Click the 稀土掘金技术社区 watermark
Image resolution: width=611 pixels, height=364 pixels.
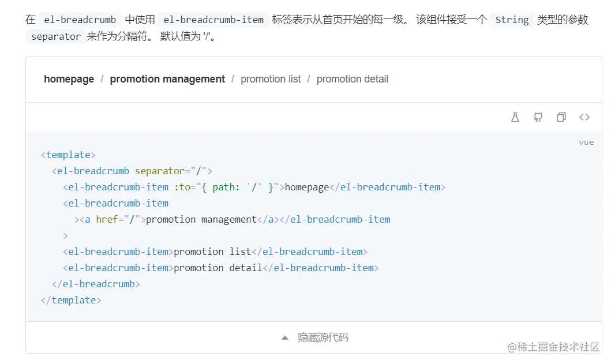pos(554,347)
